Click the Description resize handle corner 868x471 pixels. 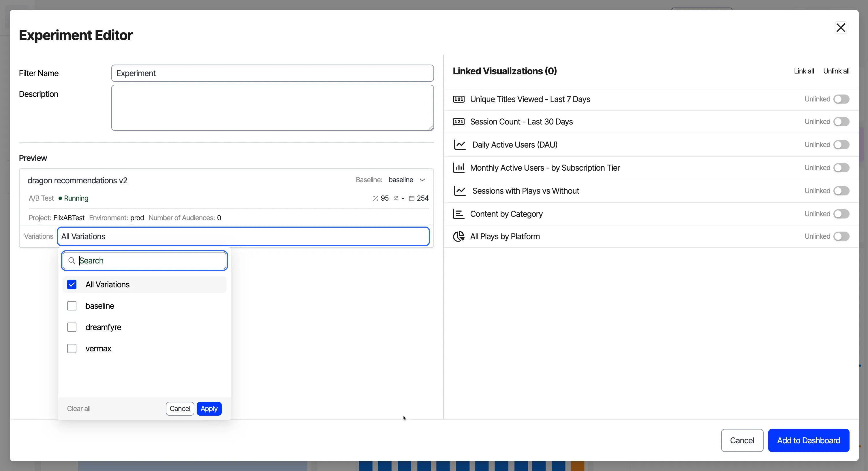pos(431,128)
